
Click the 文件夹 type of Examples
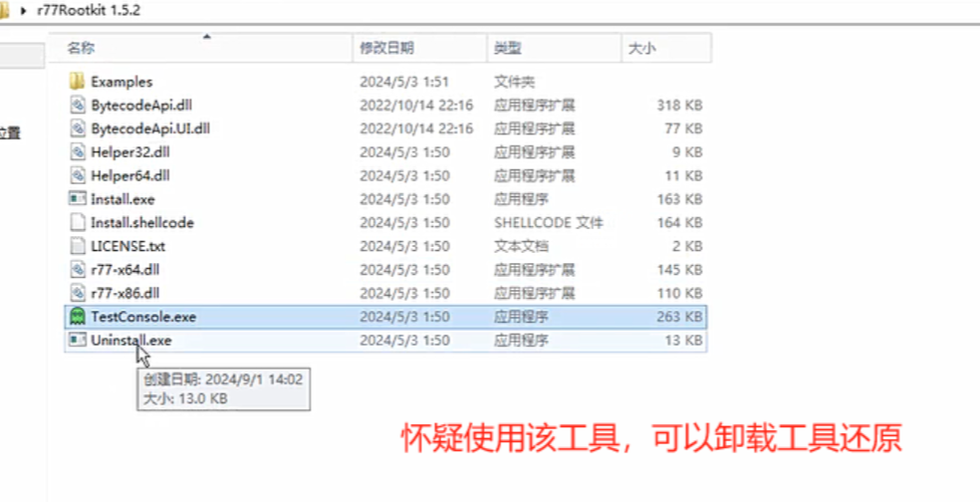click(x=514, y=82)
